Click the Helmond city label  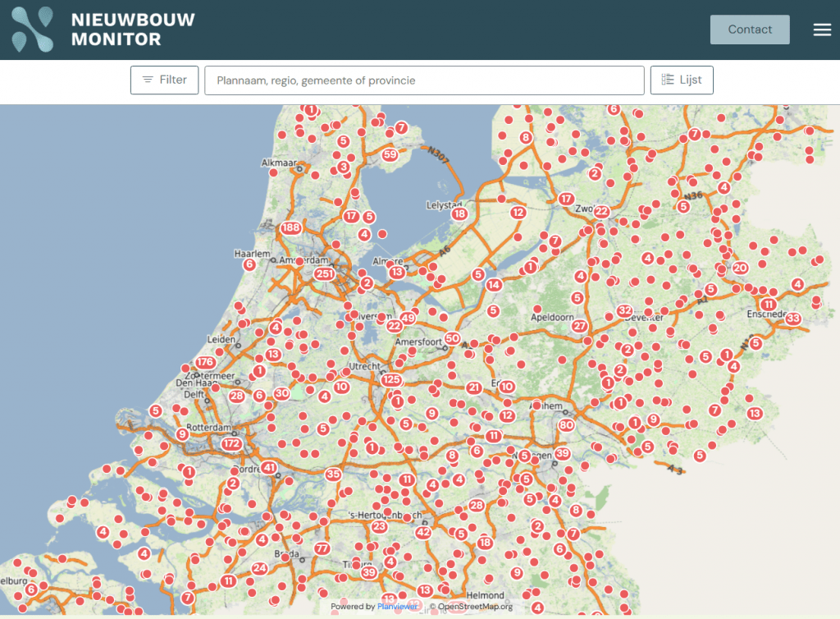[x=486, y=595]
